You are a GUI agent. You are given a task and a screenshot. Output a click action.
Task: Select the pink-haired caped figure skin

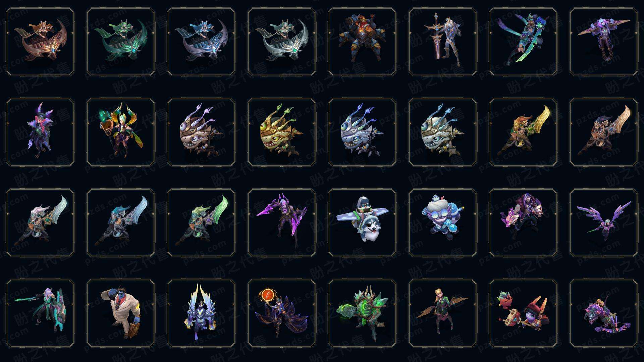(40, 132)
